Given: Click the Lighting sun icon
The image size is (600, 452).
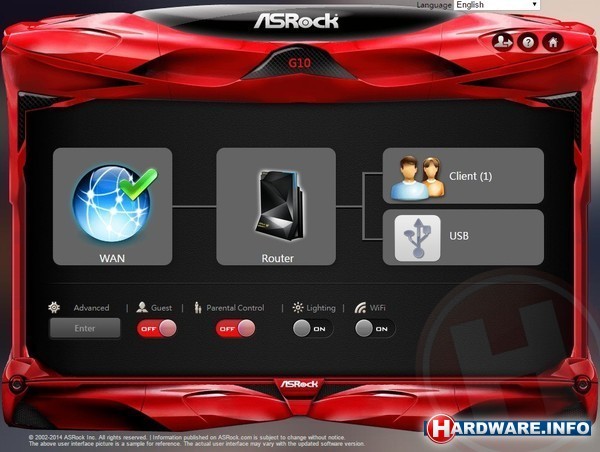Looking at the screenshot, I should [298, 307].
